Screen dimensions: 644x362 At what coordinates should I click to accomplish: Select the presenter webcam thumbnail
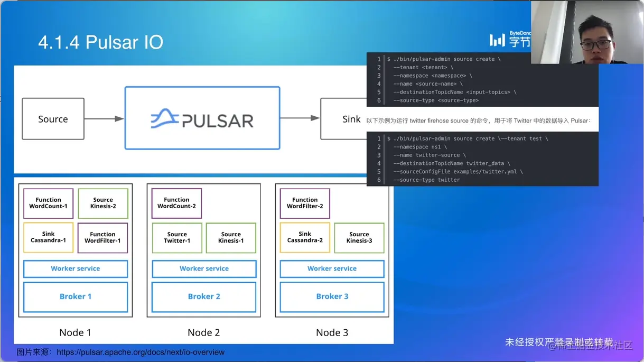(x=587, y=32)
